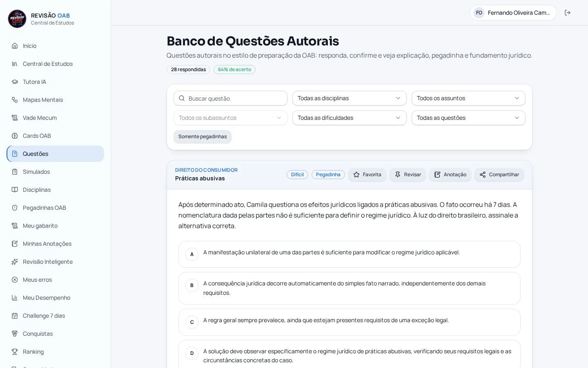Click the Compartilhar button
Image resolution: width=588 pixels, height=368 pixels.
(x=499, y=175)
